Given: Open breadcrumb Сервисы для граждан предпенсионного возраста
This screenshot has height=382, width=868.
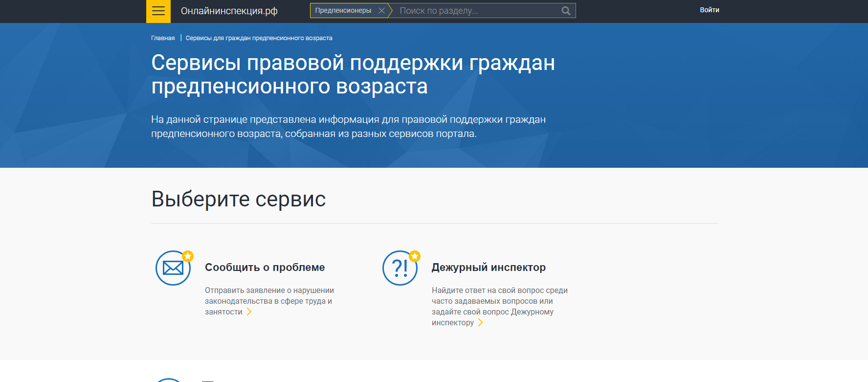Looking at the screenshot, I should (259, 38).
